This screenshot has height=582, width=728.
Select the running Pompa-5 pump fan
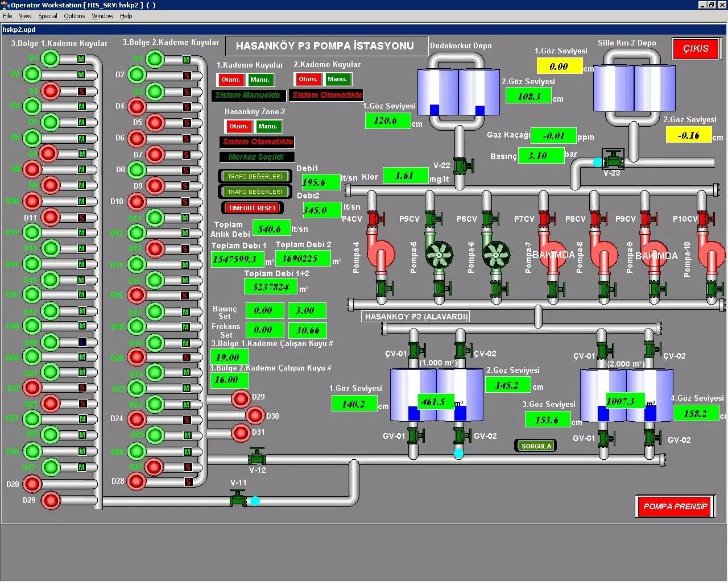point(440,255)
